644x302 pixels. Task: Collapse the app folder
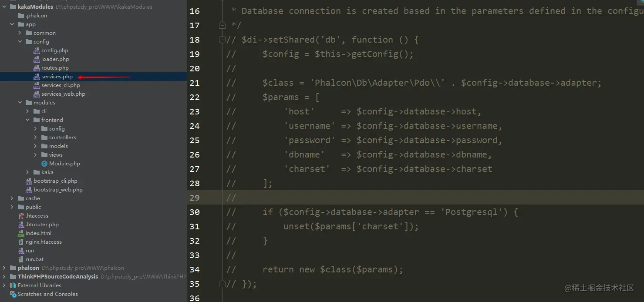[x=12, y=24]
